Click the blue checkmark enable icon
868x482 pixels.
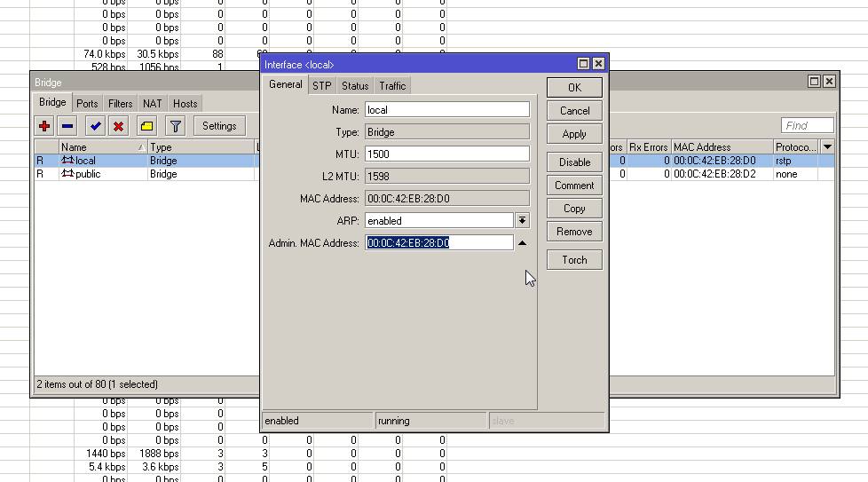pos(95,126)
